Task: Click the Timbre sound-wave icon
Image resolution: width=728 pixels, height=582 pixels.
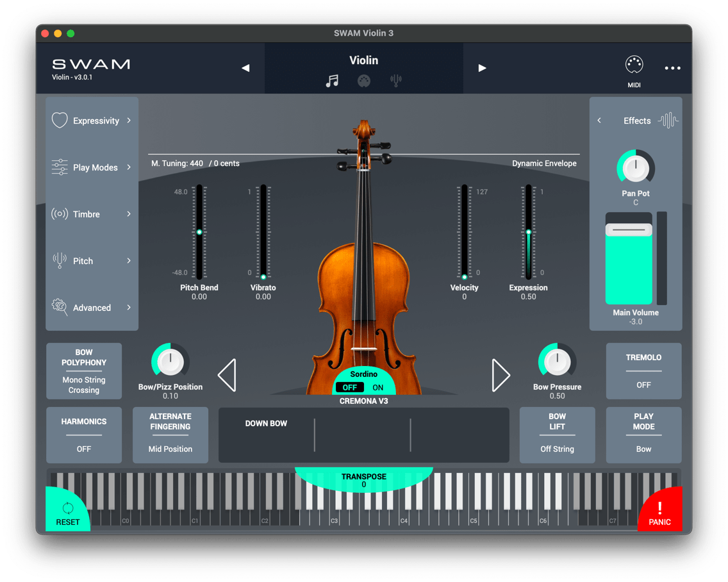Action: 60,213
